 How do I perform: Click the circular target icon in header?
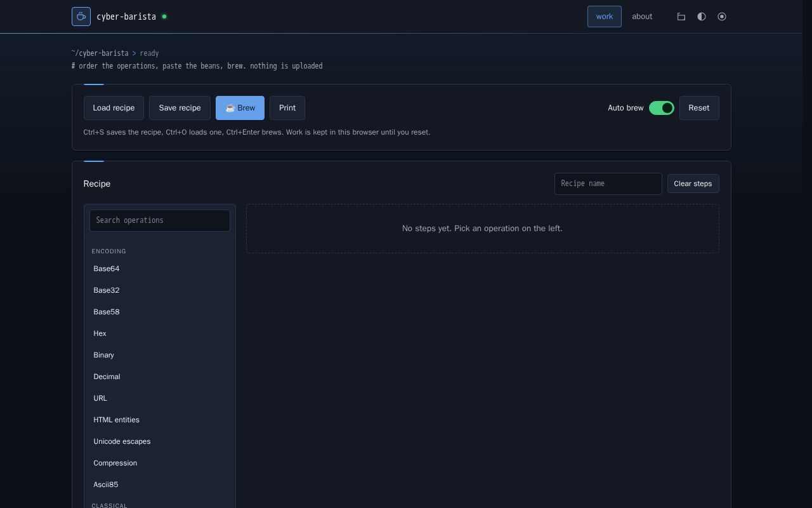point(722,17)
